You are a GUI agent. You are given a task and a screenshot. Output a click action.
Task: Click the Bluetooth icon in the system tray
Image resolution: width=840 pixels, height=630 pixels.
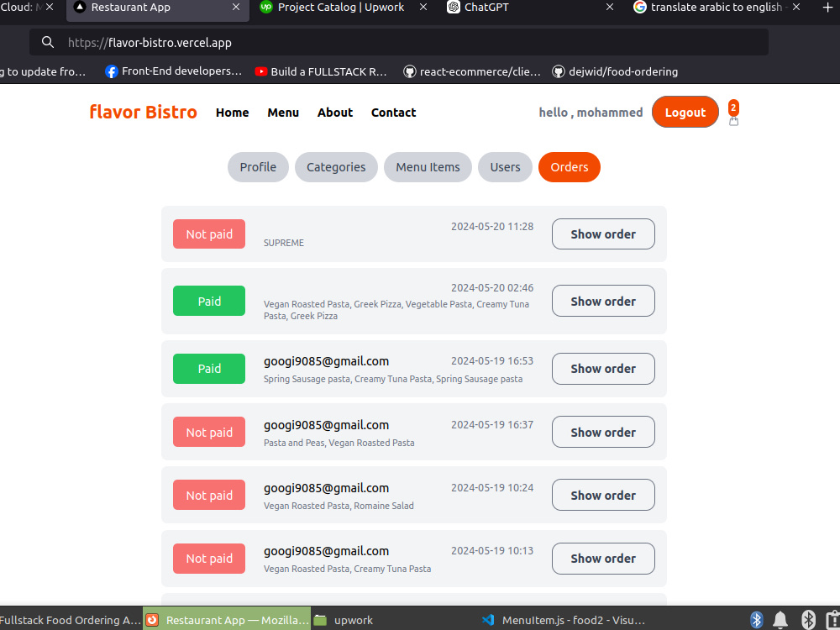coord(756,620)
